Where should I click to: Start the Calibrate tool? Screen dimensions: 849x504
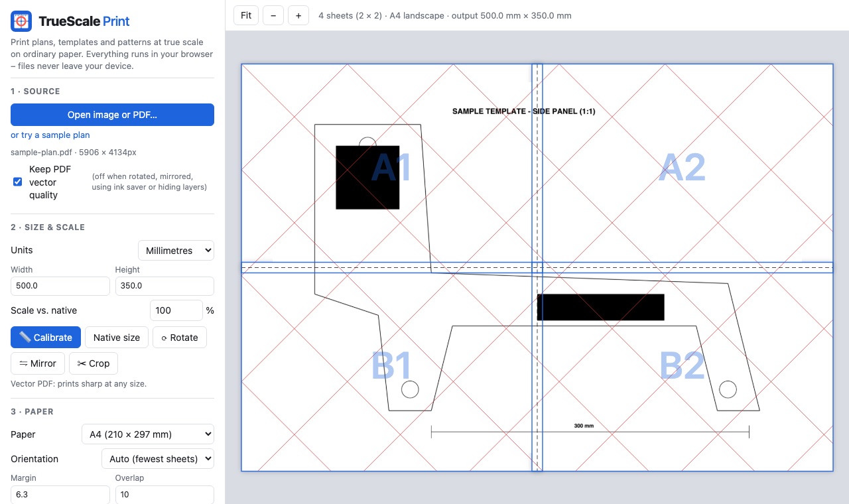pos(46,338)
